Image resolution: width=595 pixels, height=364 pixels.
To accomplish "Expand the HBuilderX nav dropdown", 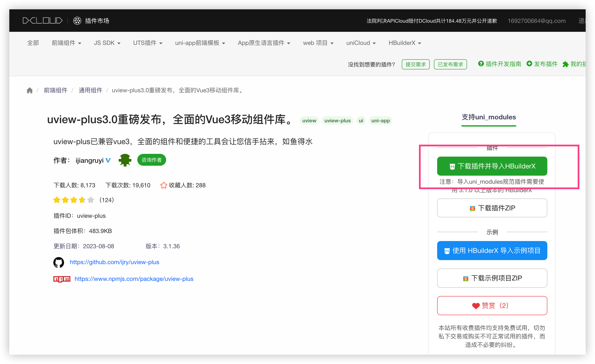I will [x=405, y=43].
